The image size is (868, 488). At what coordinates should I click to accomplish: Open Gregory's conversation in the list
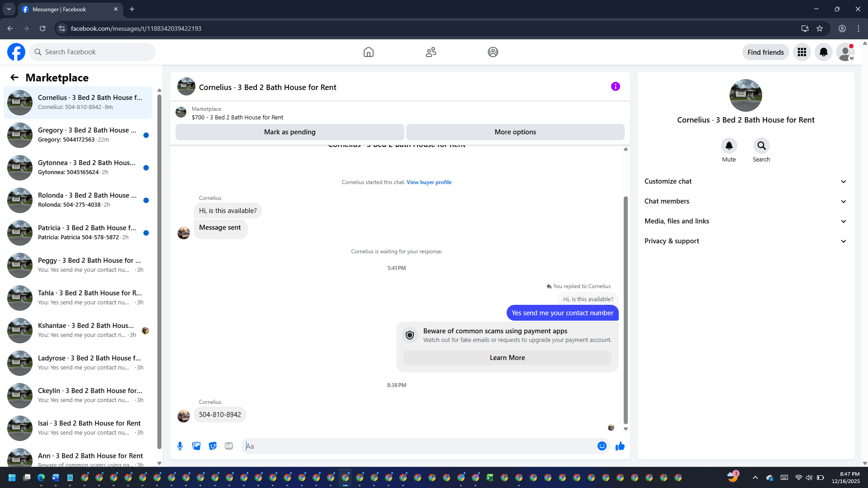(78, 135)
